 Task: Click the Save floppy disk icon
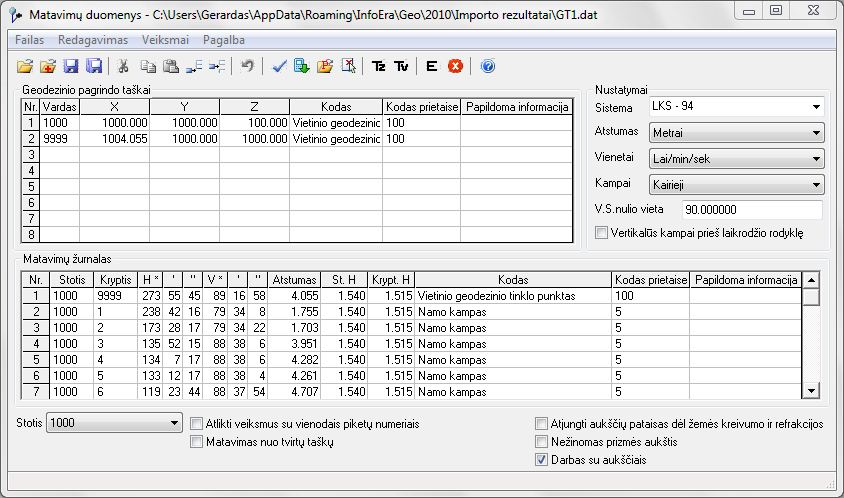71,66
